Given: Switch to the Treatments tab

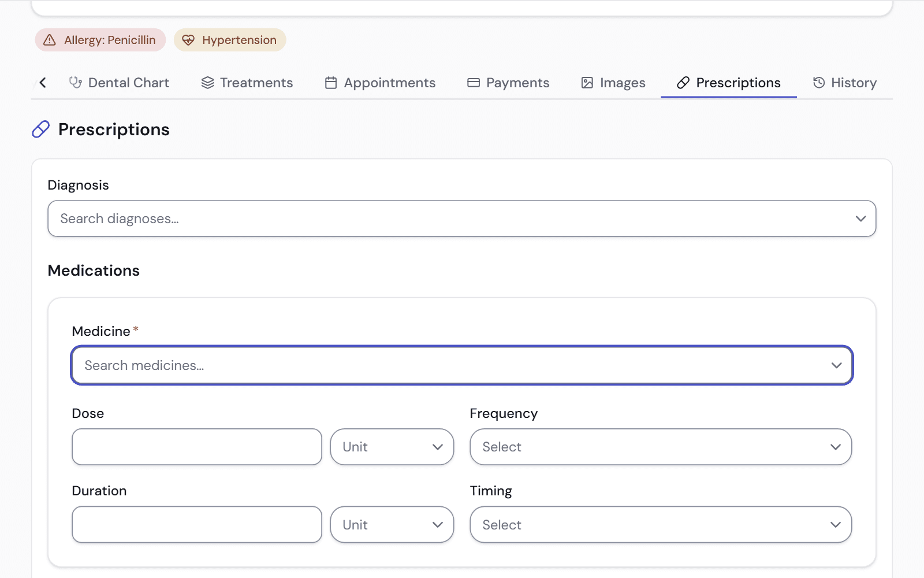Looking at the screenshot, I should click(247, 83).
